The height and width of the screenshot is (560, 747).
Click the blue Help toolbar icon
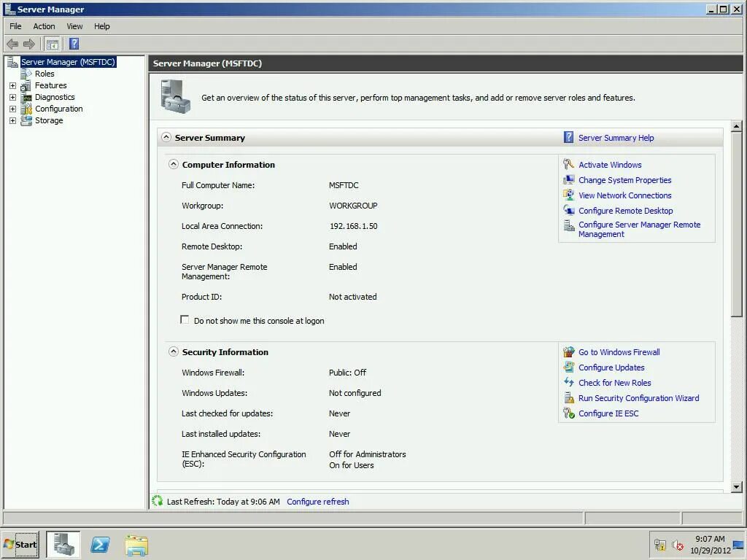[x=74, y=44]
